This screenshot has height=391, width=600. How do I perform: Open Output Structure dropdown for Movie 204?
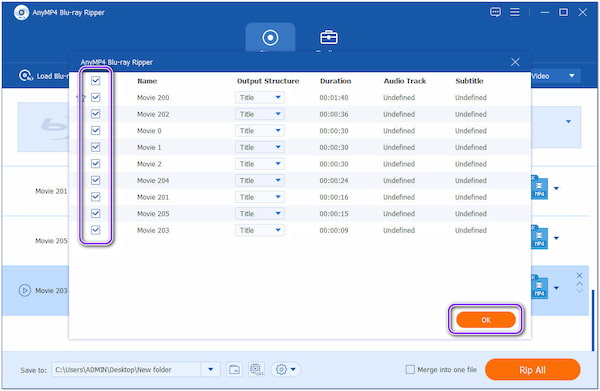pyautogui.click(x=259, y=180)
